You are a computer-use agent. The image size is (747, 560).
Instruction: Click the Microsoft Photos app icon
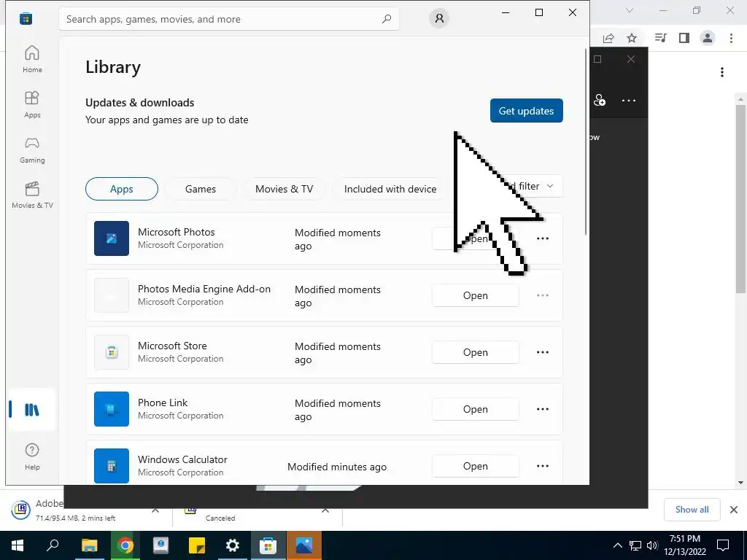112,238
